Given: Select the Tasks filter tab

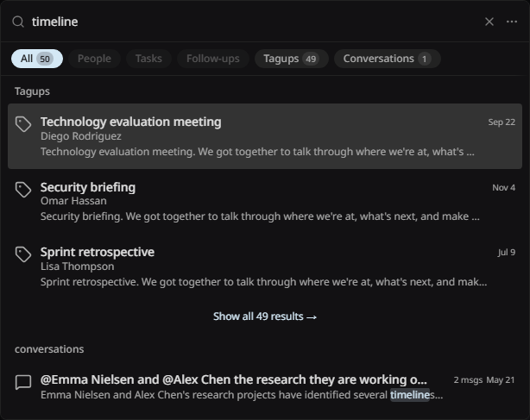Looking at the screenshot, I should click(148, 59).
